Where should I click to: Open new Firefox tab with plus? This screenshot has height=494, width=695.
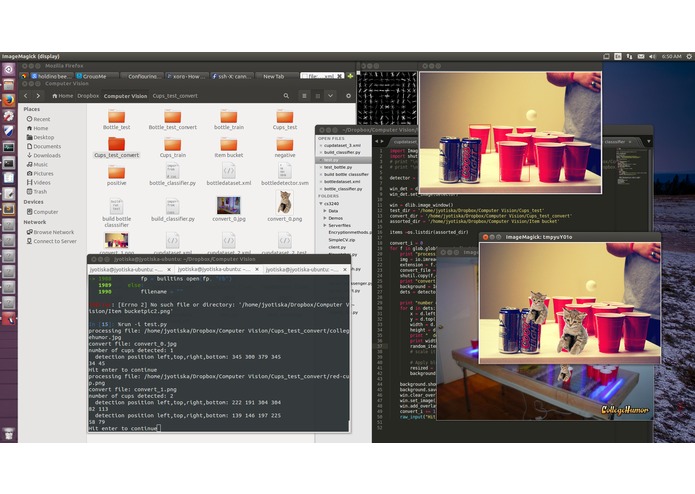pyautogui.click(x=350, y=76)
